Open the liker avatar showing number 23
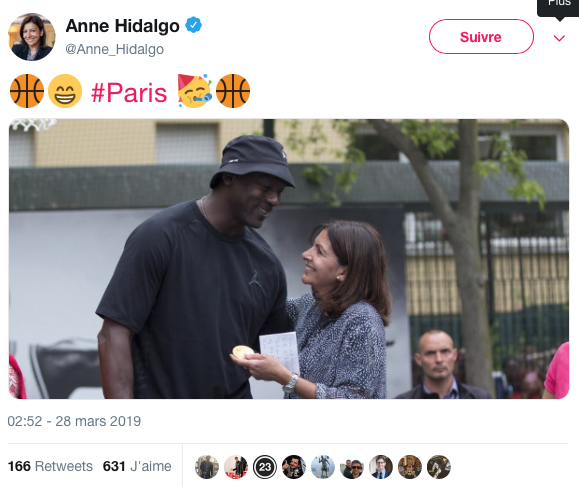 point(265,467)
